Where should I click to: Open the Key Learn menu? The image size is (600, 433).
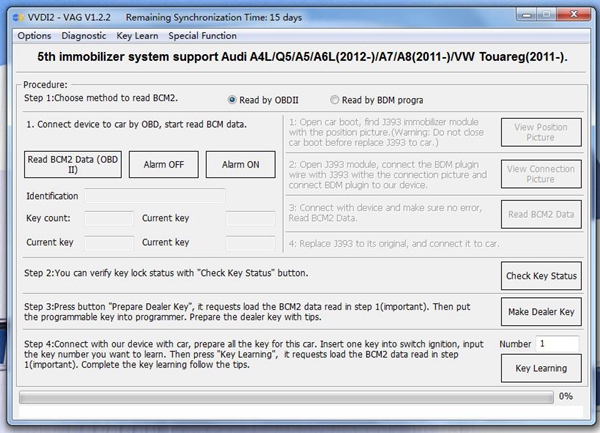pyautogui.click(x=137, y=36)
